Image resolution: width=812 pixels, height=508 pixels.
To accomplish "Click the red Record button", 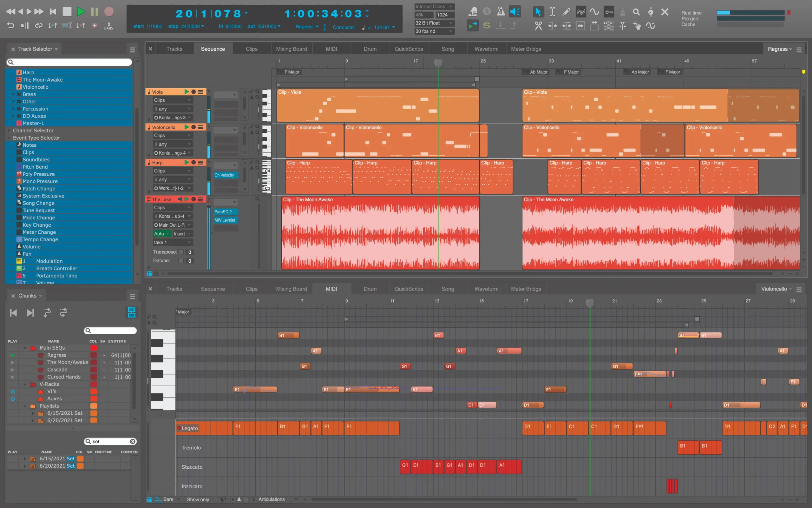I will pyautogui.click(x=109, y=12).
